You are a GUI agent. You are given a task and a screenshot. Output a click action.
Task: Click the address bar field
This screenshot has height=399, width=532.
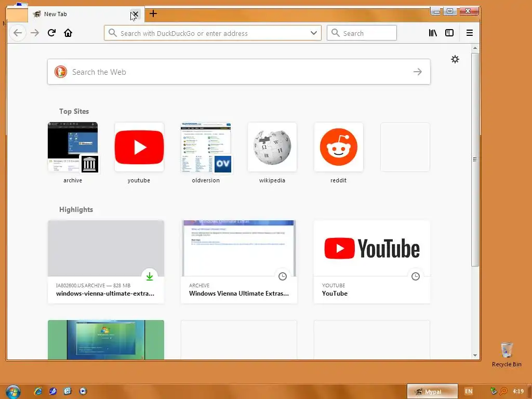[x=212, y=33]
